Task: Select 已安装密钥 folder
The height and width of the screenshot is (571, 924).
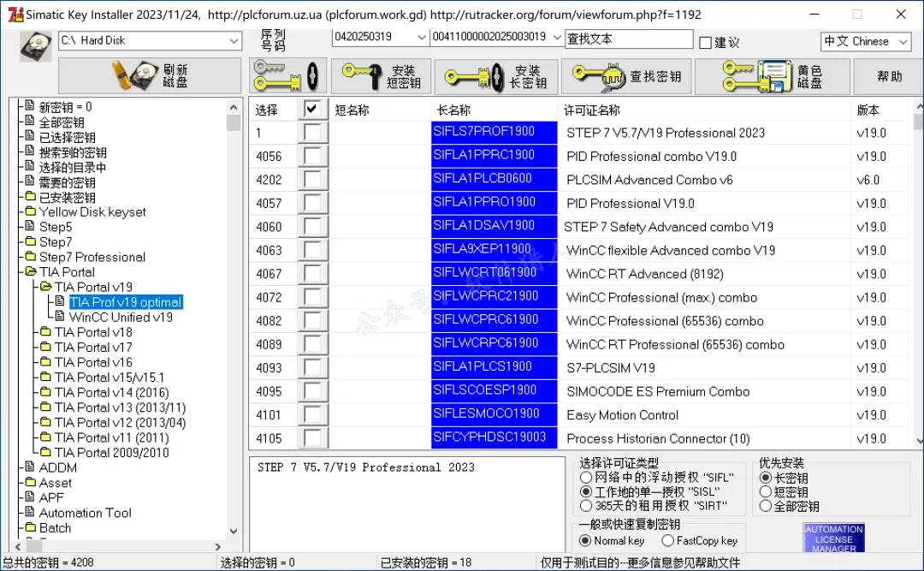Action: 68,197
